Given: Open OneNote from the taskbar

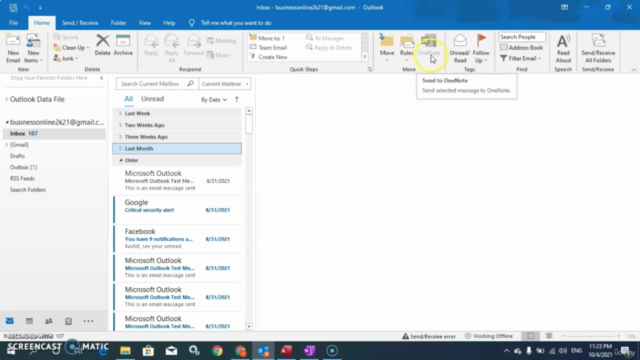Looking at the screenshot, I should click(309, 351).
